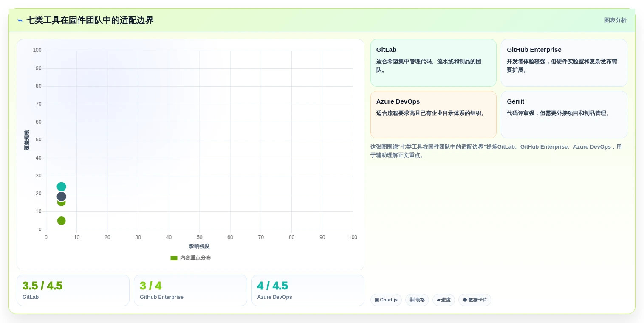Click the 3 / 4 GitHub Enterprise stat card
The height and width of the screenshot is (323, 644).
[x=190, y=290]
